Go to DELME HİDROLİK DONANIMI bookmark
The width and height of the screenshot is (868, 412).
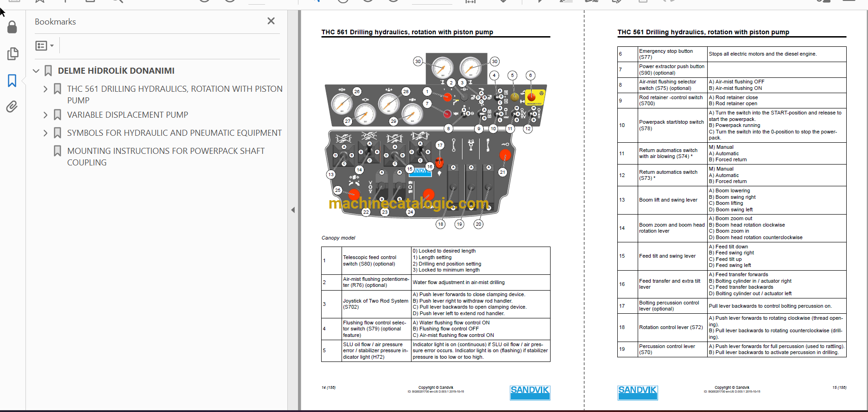pos(116,71)
